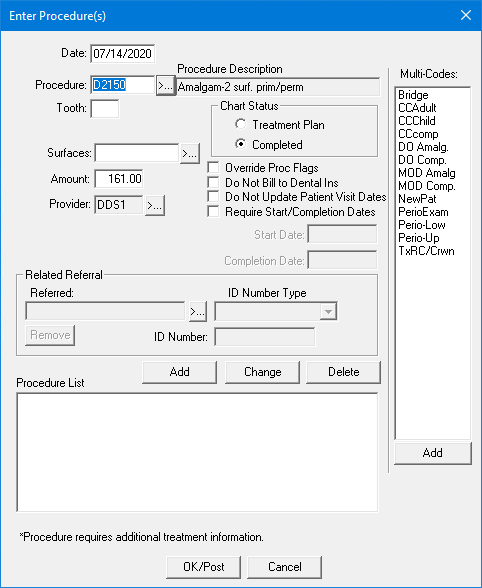Open the Referred lookup browse button
482x588 pixels.
pos(198,312)
